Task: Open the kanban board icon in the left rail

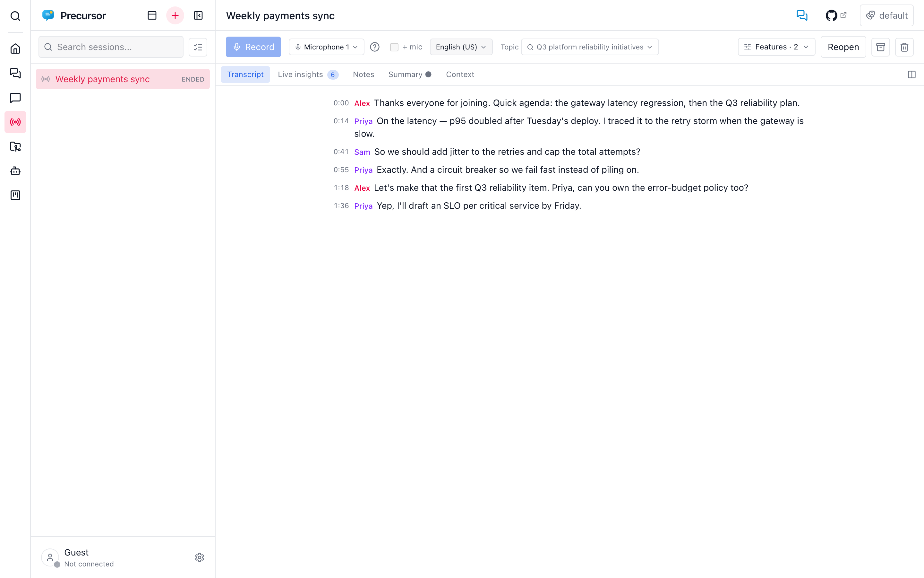Action: (15, 195)
